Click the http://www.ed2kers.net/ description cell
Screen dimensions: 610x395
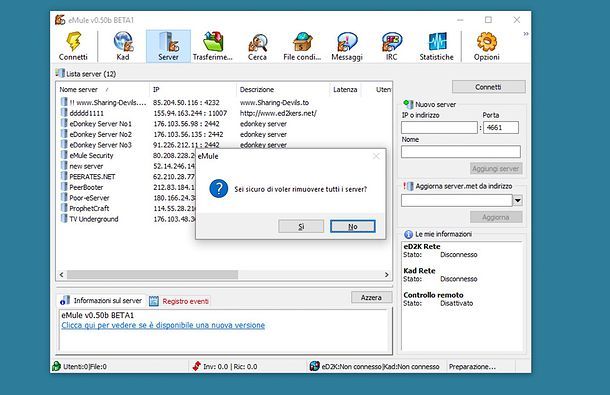coord(279,113)
